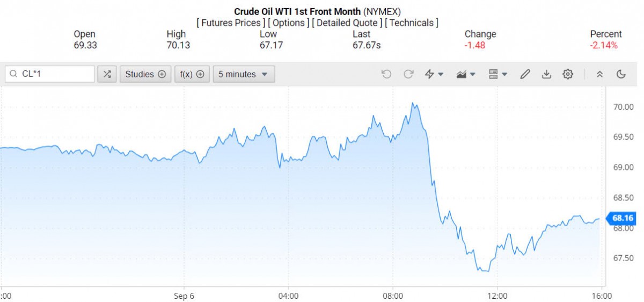Screen dimensions: 644x302
Task: Redo the chart action
Action: point(408,74)
